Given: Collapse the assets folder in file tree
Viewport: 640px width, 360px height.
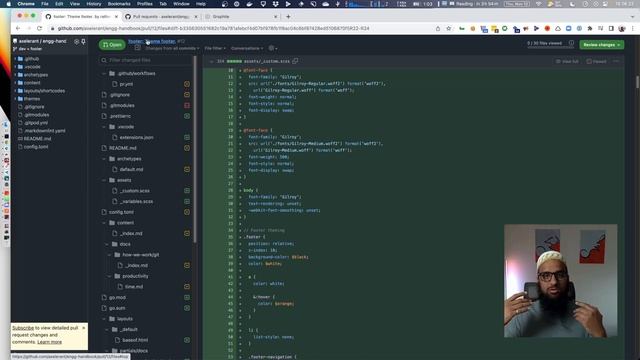Looking at the screenshot, I should [x=104, y=180].
